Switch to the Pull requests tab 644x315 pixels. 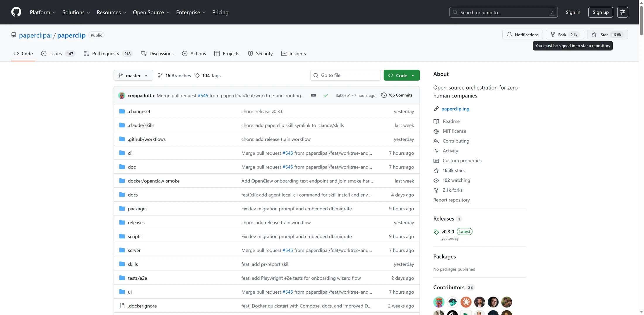[108, 54]
